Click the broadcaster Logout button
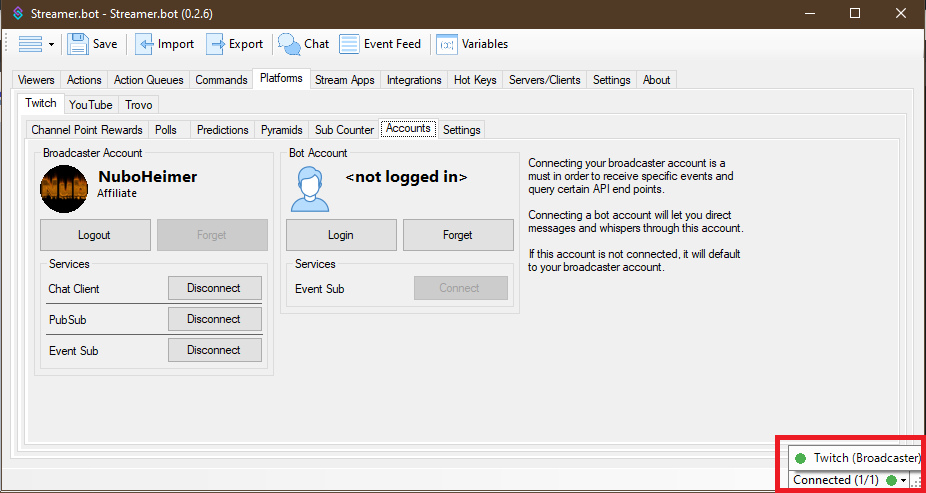Image resolution: width=926 pixels, height=493 pixels. point(94,235)
